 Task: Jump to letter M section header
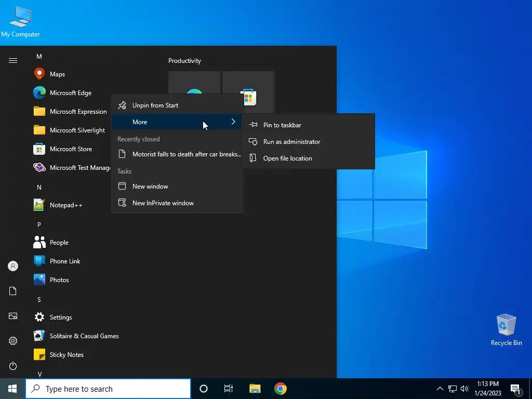click(x=39, y=56)
